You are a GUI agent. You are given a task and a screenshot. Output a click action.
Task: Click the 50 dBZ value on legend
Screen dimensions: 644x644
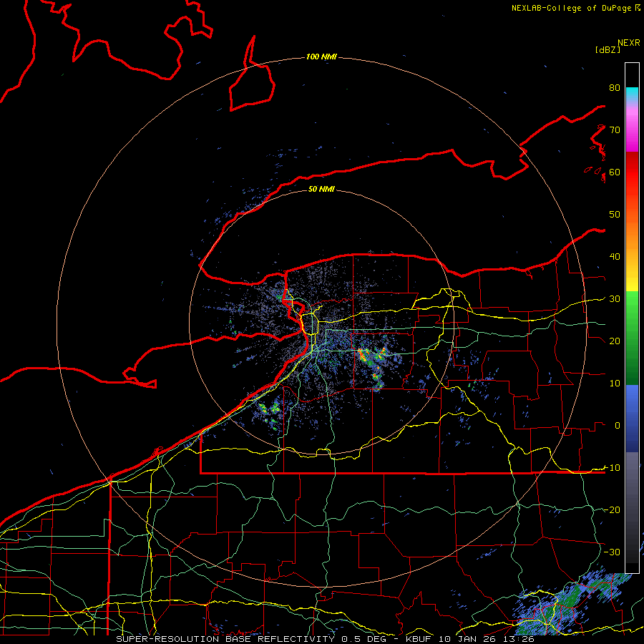click(615, 215)
